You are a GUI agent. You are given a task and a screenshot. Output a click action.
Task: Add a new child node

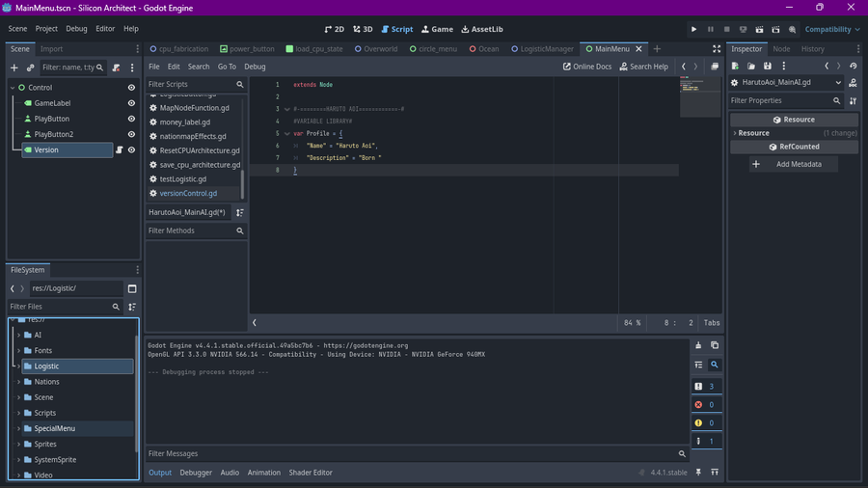(14, 68)
